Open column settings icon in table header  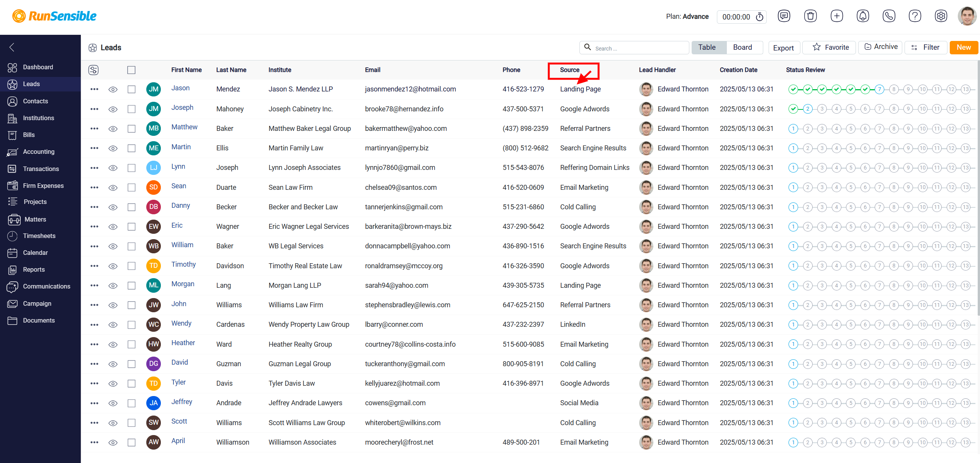pos(93,70)
